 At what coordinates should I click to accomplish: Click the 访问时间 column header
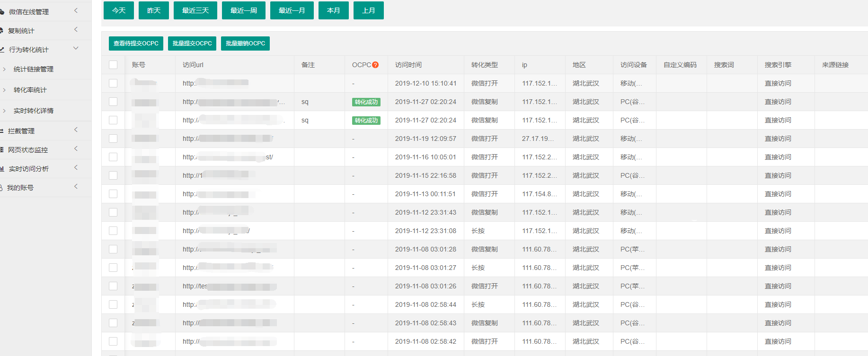click(x=408, y=65)
